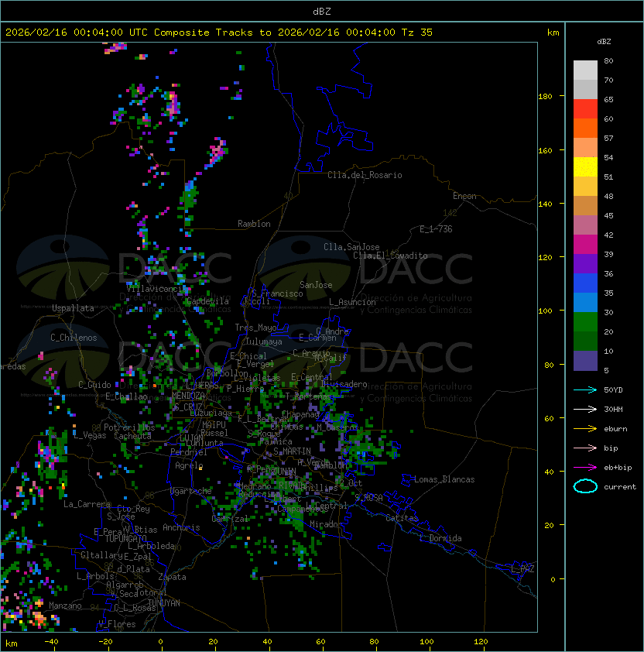
Task: Click the Zapata map label
Action: [172, 577]
